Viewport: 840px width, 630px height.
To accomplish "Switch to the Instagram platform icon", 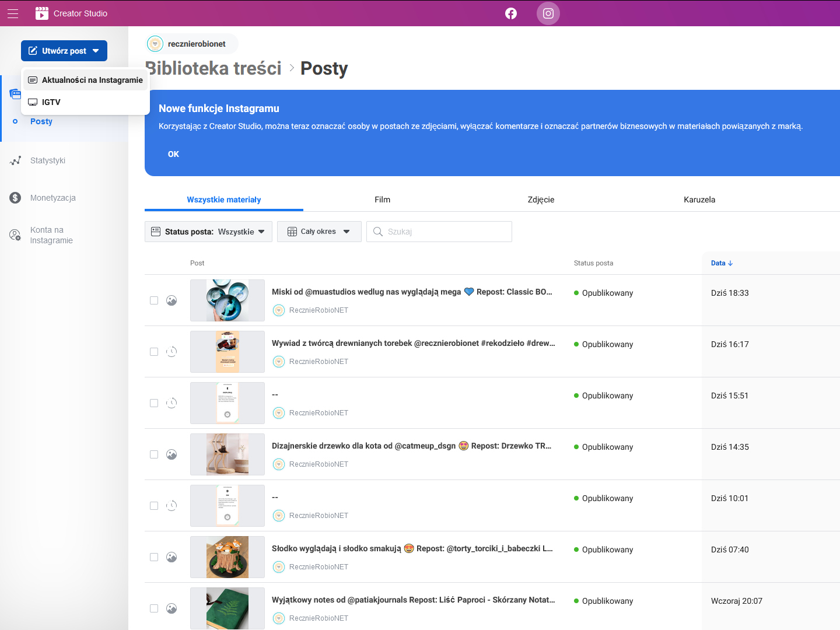I will (x=548, y=13).
